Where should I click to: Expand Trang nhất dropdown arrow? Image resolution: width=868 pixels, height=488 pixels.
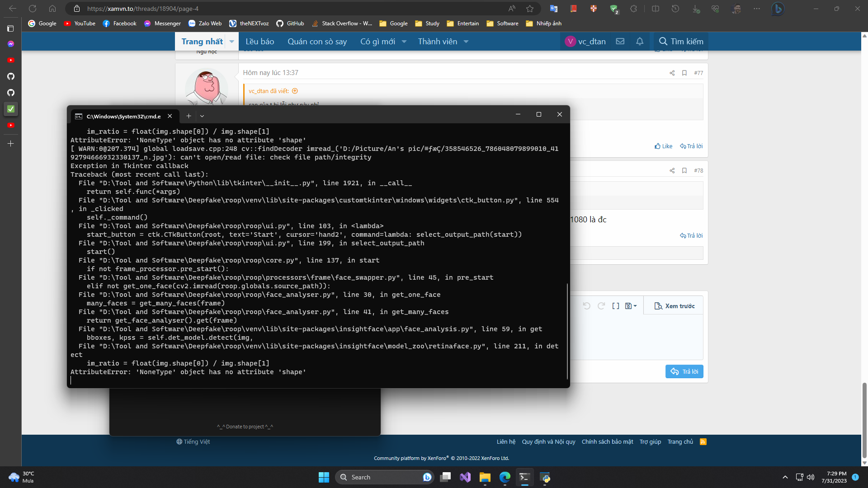click(232, 42)
